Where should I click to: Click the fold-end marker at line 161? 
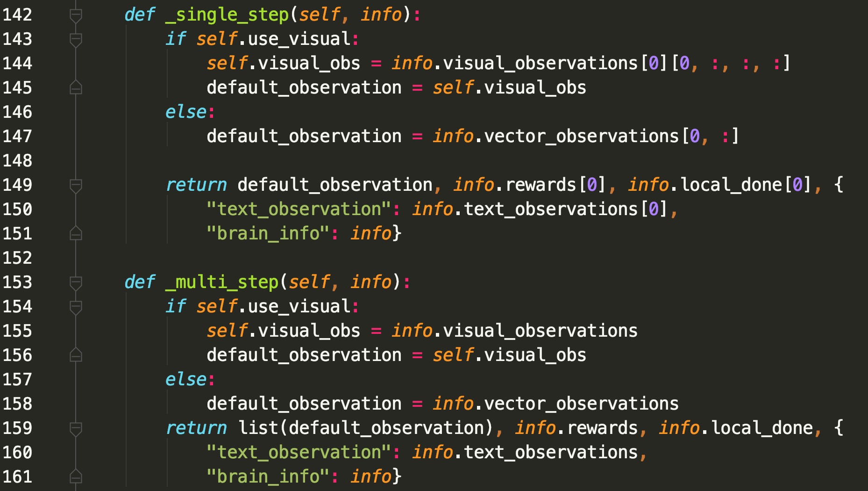pos(75,476)
